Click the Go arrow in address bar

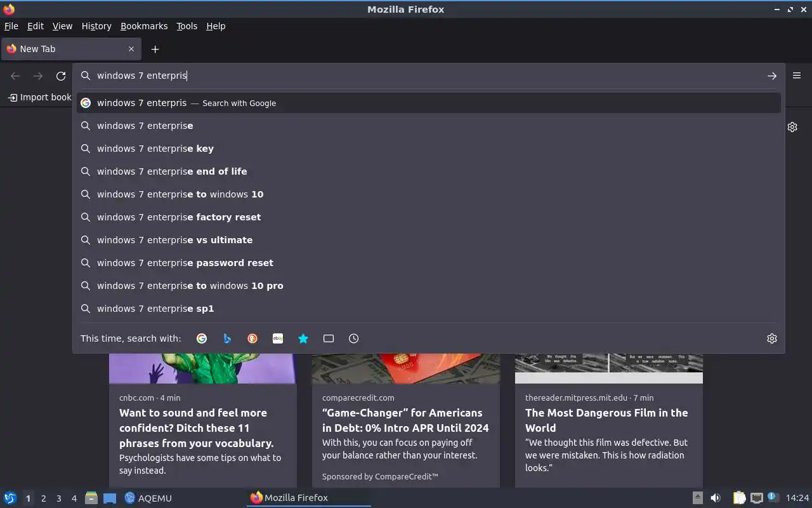(x=772, y=76)
